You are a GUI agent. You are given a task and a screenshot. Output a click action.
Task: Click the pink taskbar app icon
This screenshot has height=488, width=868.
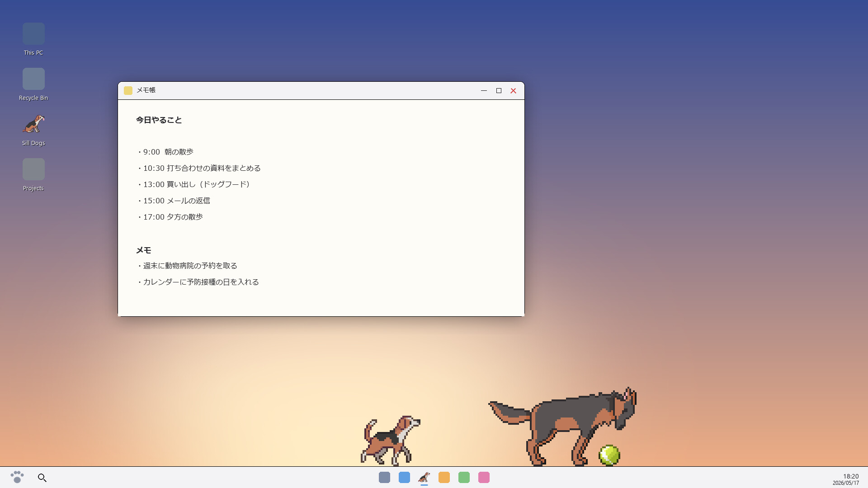pos(484,478)
